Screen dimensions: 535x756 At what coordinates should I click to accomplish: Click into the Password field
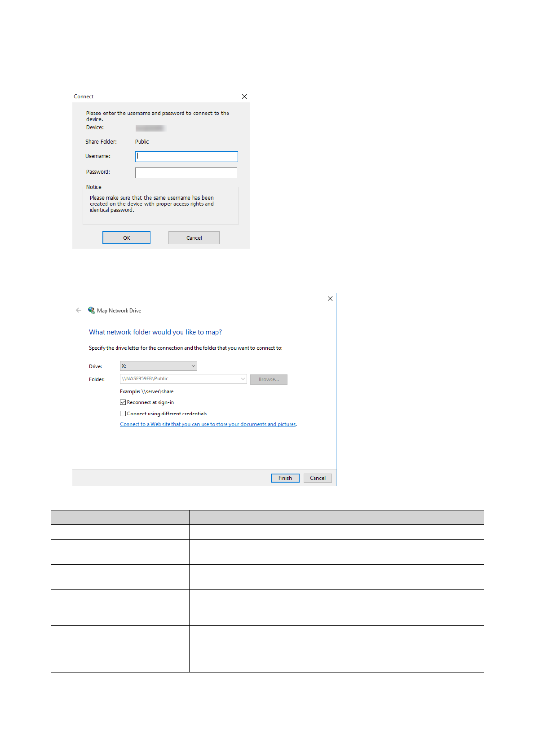186,172
